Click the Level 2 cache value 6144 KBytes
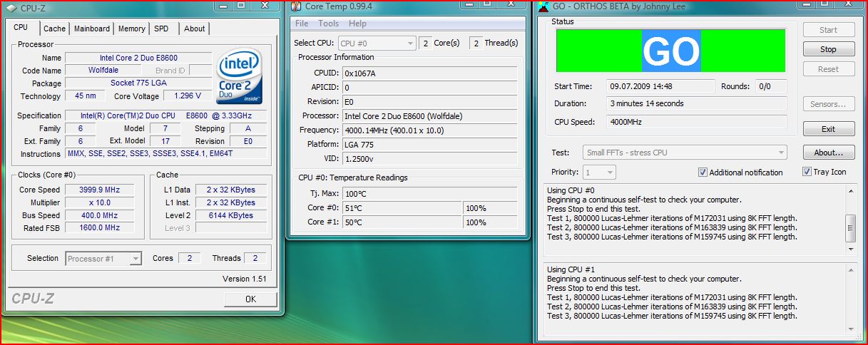Viewport: 868px width, 345px height. point(231,215)
